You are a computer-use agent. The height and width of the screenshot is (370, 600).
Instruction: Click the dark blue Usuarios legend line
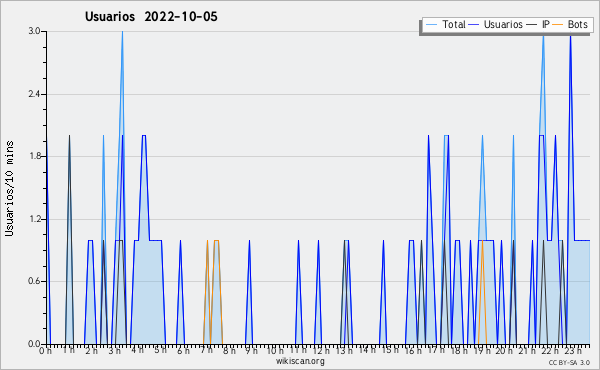474,25
